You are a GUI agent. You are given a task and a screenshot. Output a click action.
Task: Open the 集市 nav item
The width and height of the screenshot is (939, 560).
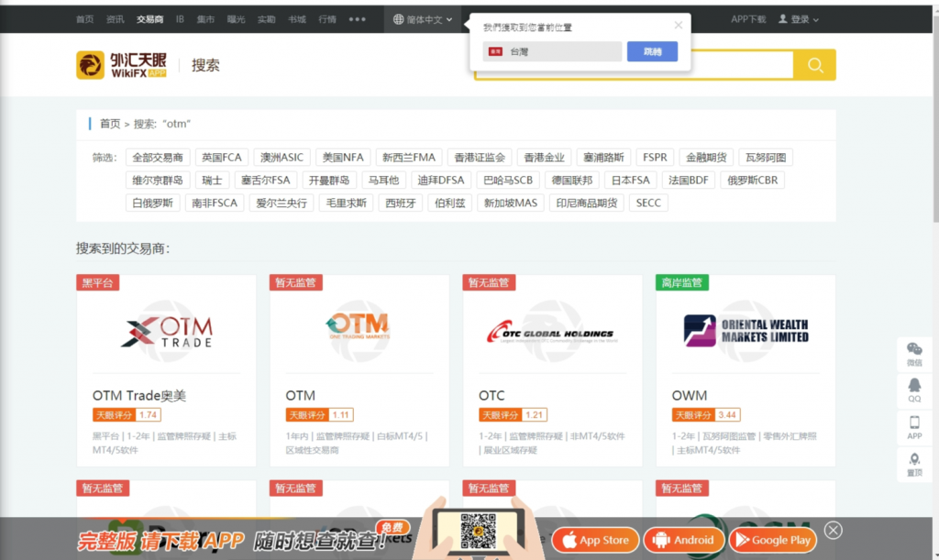point(205,19)
